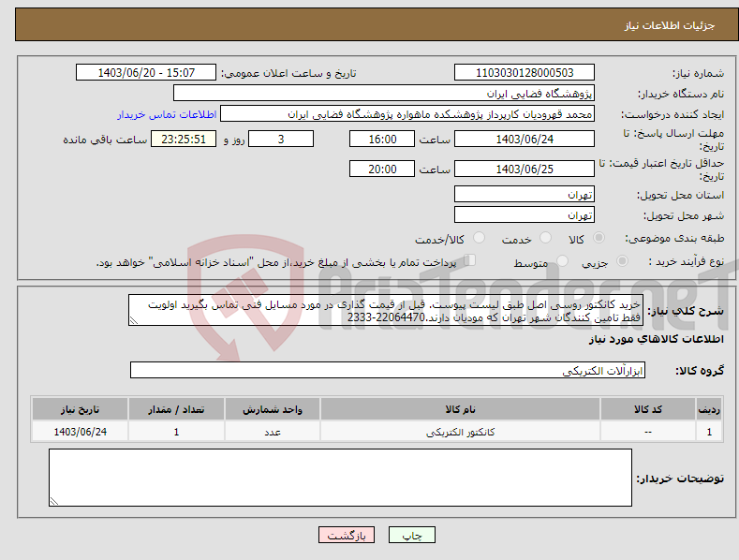Click the بازگشت back button
Viewport: 739px width, 560px height.
tap(347, 535)
